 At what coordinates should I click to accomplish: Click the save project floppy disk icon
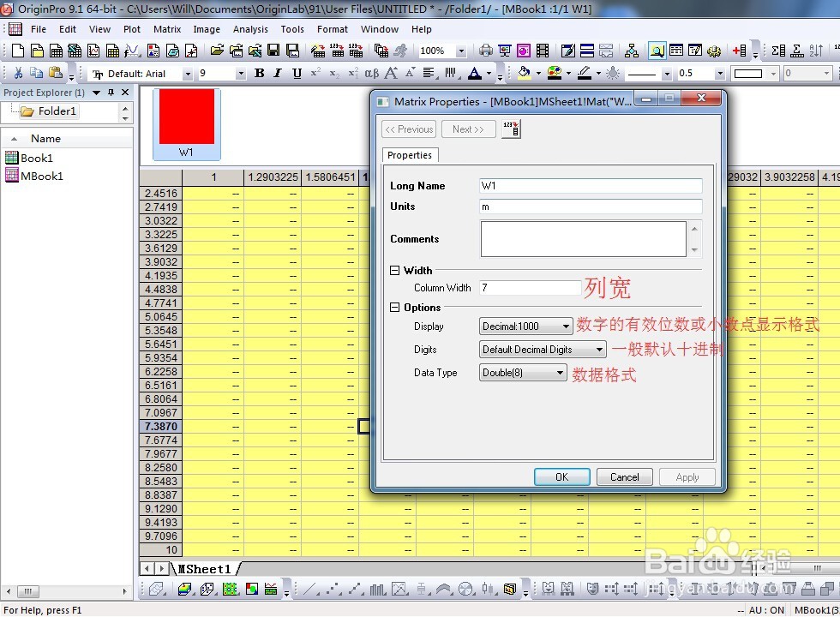pos(273,51)
